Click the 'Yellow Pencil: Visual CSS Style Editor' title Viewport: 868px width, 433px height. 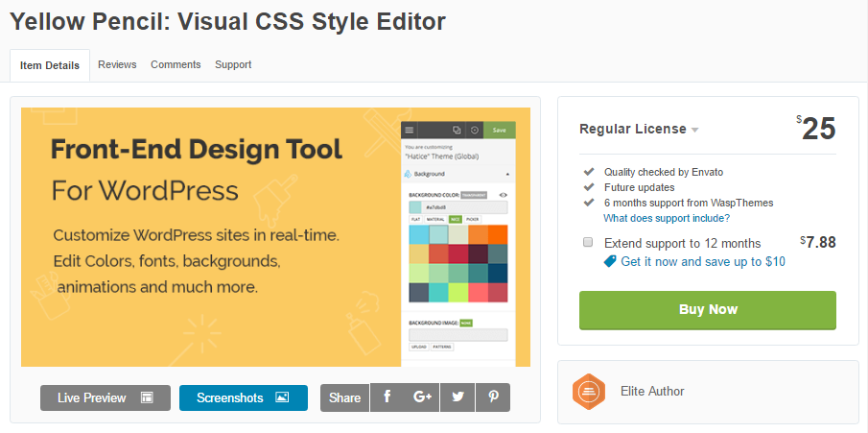[227, 22]
